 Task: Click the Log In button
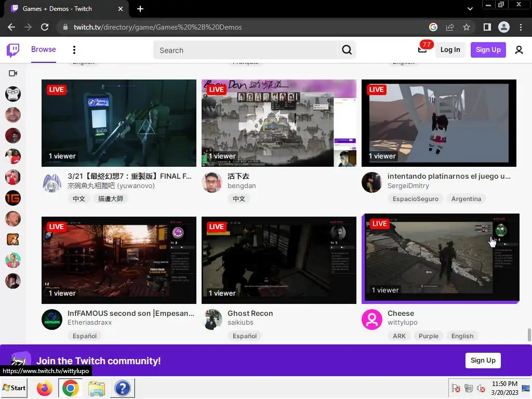[450, 50]
